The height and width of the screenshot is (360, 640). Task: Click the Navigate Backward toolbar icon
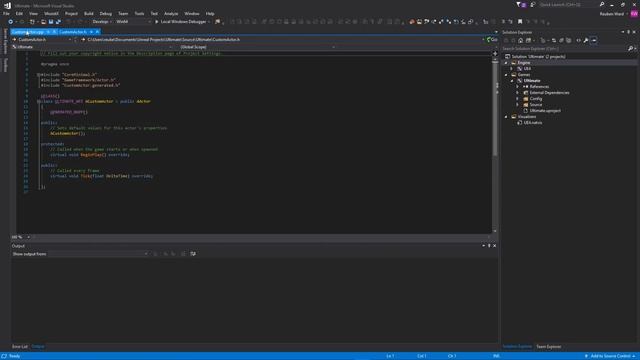point(10,22)
